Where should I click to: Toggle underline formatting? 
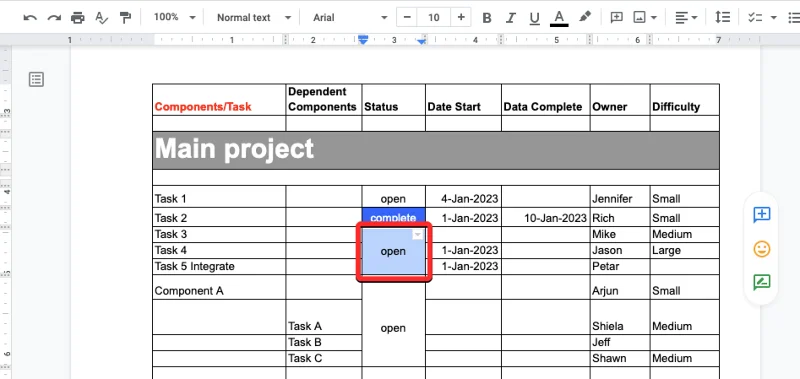pyautogui.click(x=534, y=18)
